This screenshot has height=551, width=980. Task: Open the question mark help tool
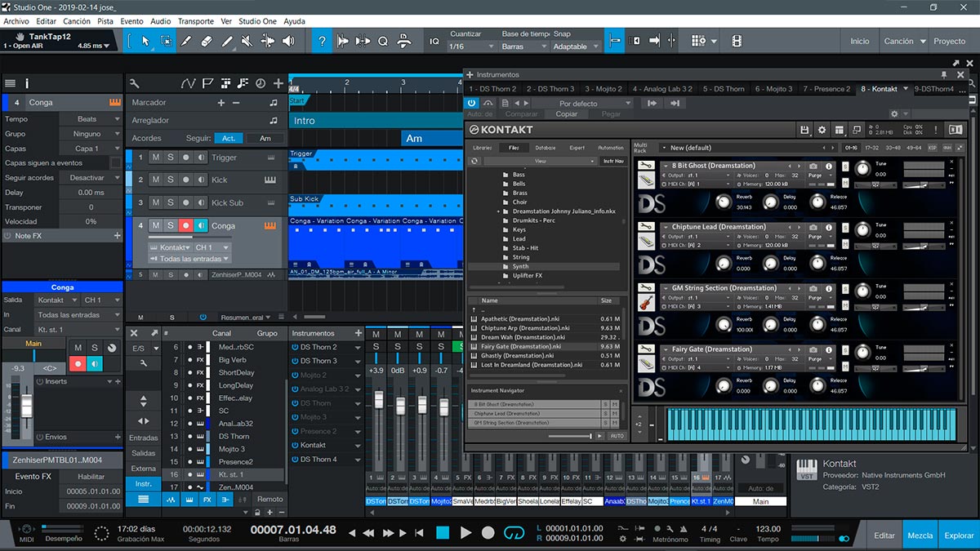pyautogui.click(x=323, y=41)
